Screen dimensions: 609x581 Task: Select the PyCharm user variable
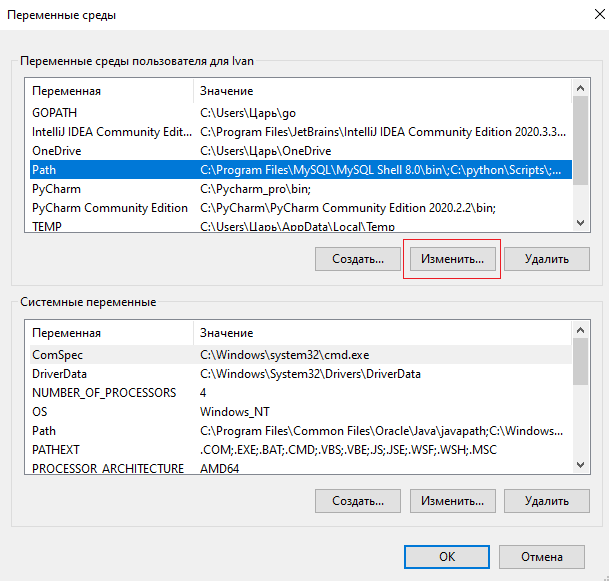[301, 189]
